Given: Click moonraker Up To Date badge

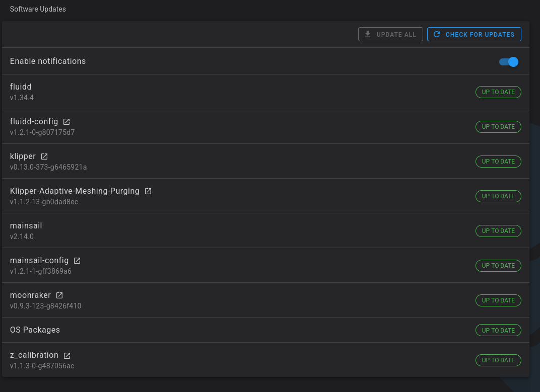Looking at the screenshot, I should click(498, 301).
